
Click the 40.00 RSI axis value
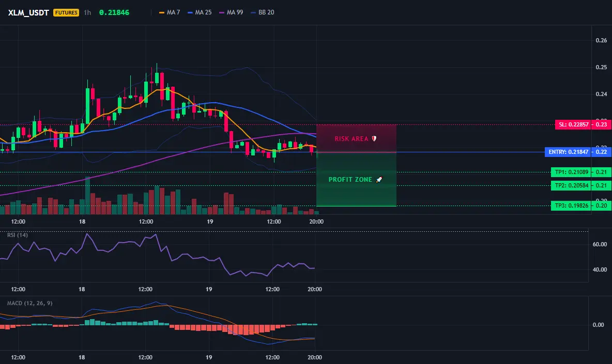(600, 270)
